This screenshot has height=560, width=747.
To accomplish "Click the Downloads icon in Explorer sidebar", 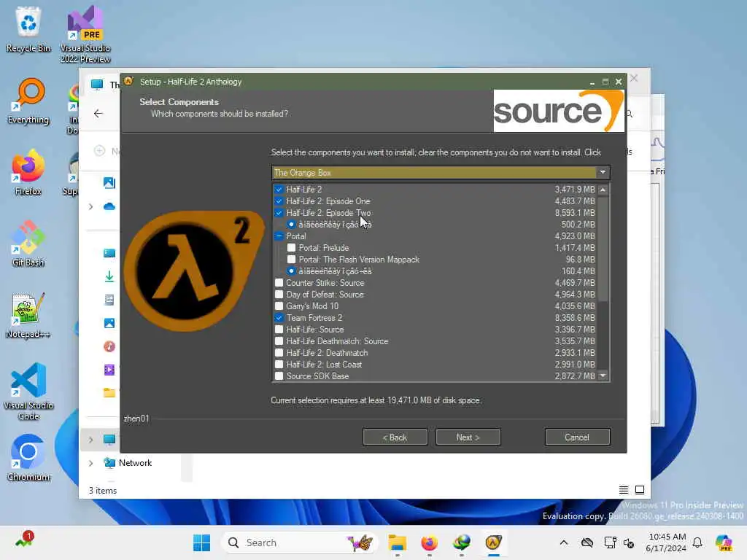I will click(109, 276).
